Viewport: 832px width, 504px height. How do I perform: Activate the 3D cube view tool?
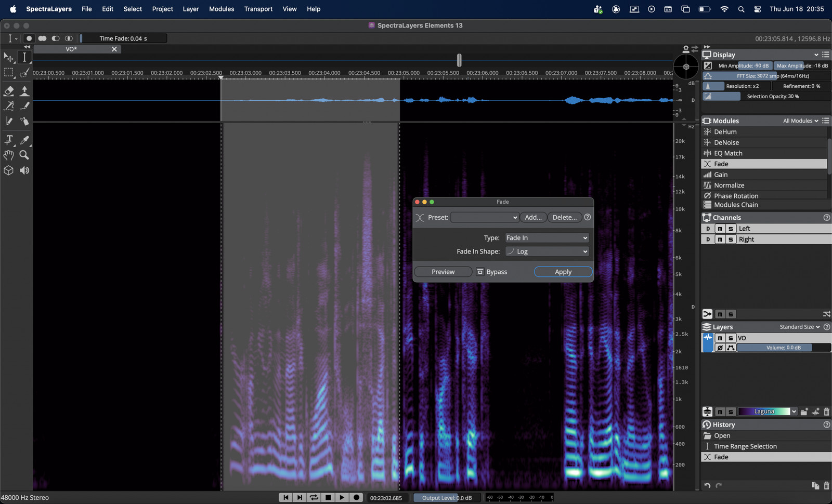[x=8, y=170]
